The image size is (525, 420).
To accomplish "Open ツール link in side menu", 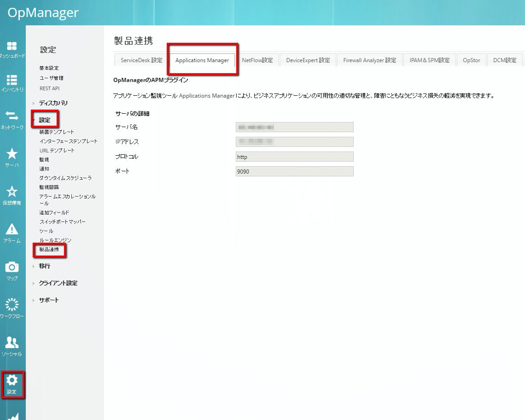I will (x=46, y=231).
